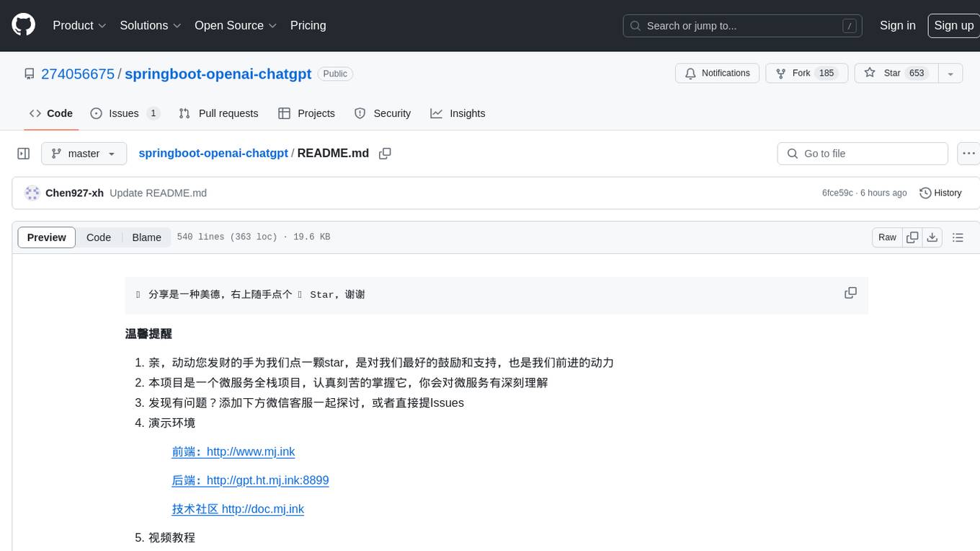980x551 pixels.
Task: Click the 演示环境 list item
Action: (171, 423)
